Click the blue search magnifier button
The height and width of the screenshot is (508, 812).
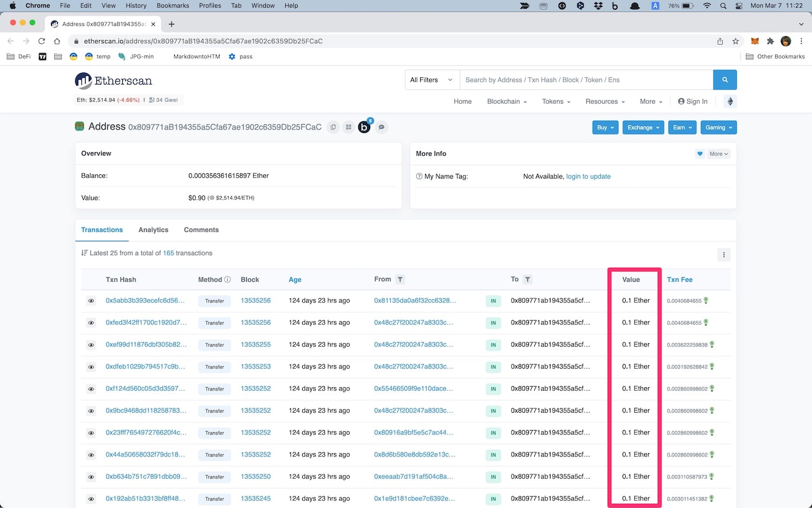(x=725, y=80)
